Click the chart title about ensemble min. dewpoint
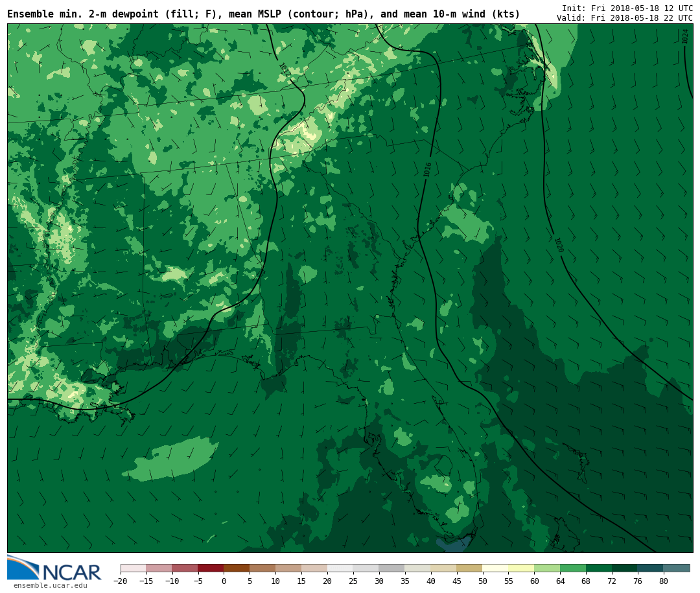The height and width of the screenshot is (593, 700). tap(263, 14)
